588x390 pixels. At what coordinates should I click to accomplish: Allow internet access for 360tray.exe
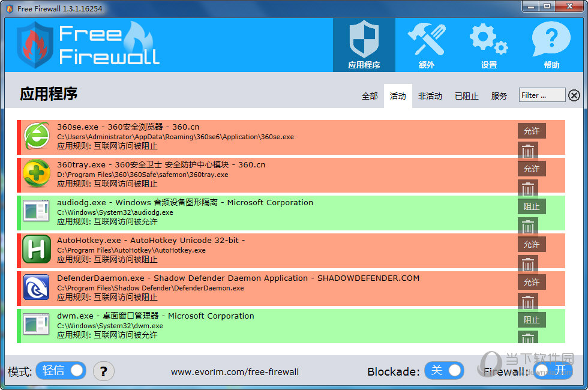click(532, 169)
